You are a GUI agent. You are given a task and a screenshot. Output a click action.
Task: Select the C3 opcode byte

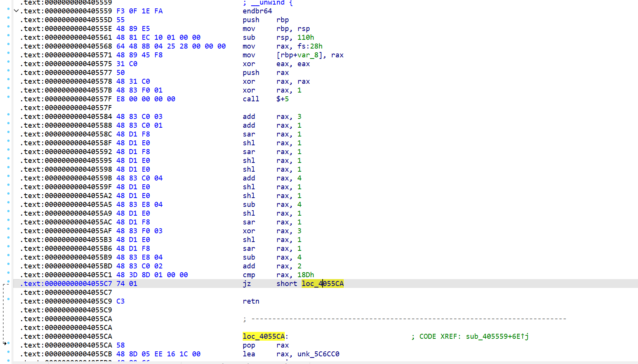(121, 301)
